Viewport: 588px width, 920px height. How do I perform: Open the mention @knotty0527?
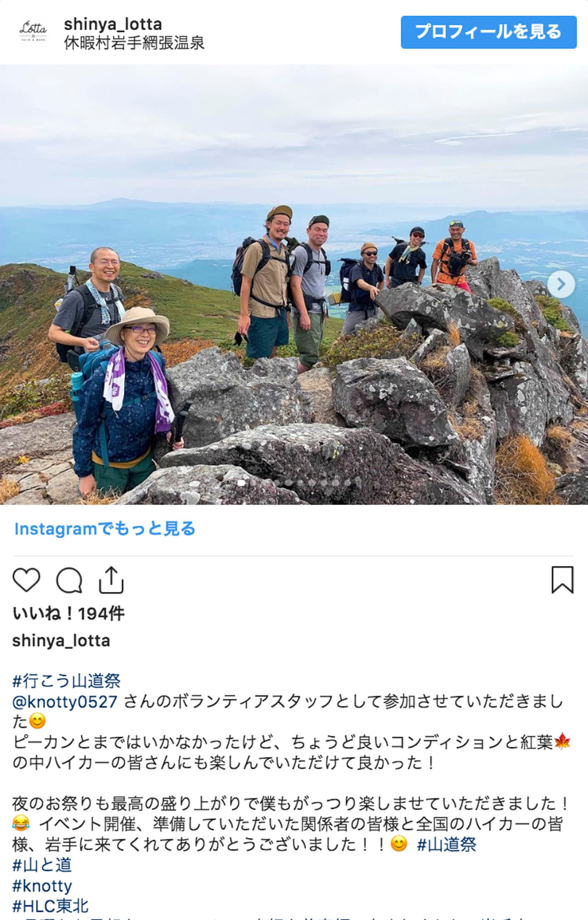[x=65, y=701]
